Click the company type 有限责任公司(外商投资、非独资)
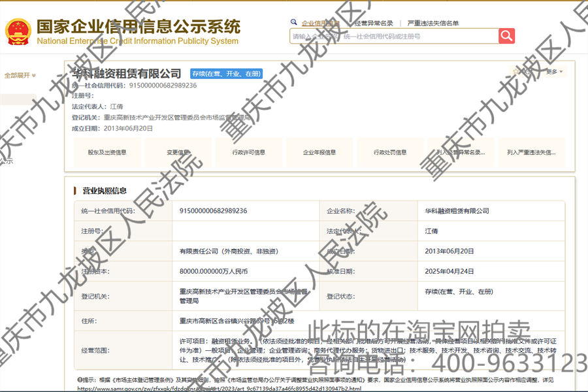The height and width of the screenshot is (392, 588). tap(229, 252)
